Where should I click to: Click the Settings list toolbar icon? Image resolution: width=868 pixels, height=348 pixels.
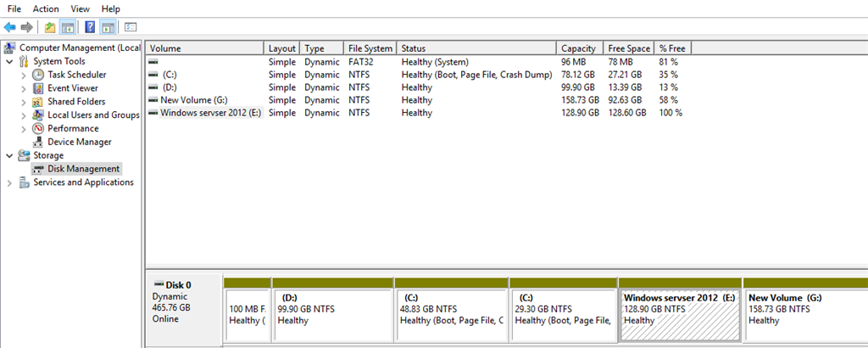pyautogui.click(x=130, y=27)
